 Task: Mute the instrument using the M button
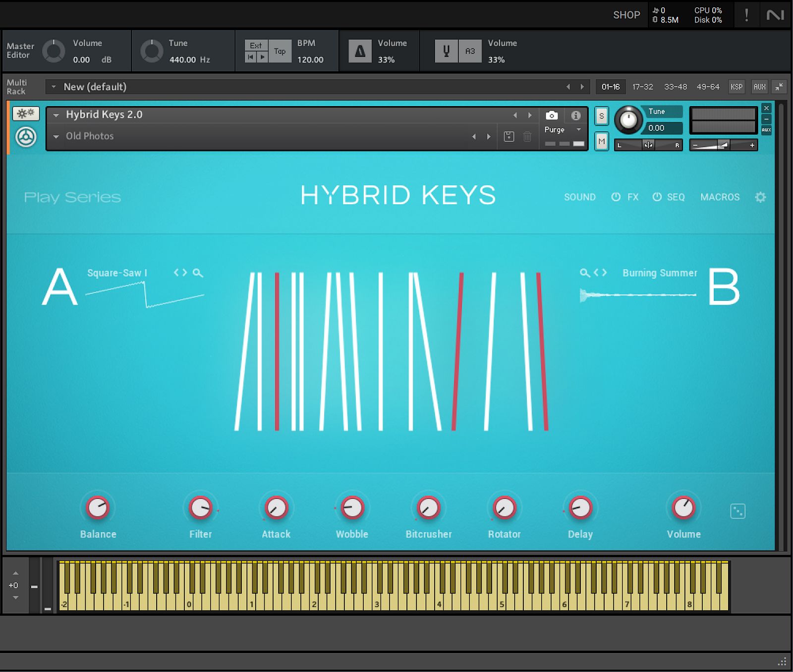(601, 142)
